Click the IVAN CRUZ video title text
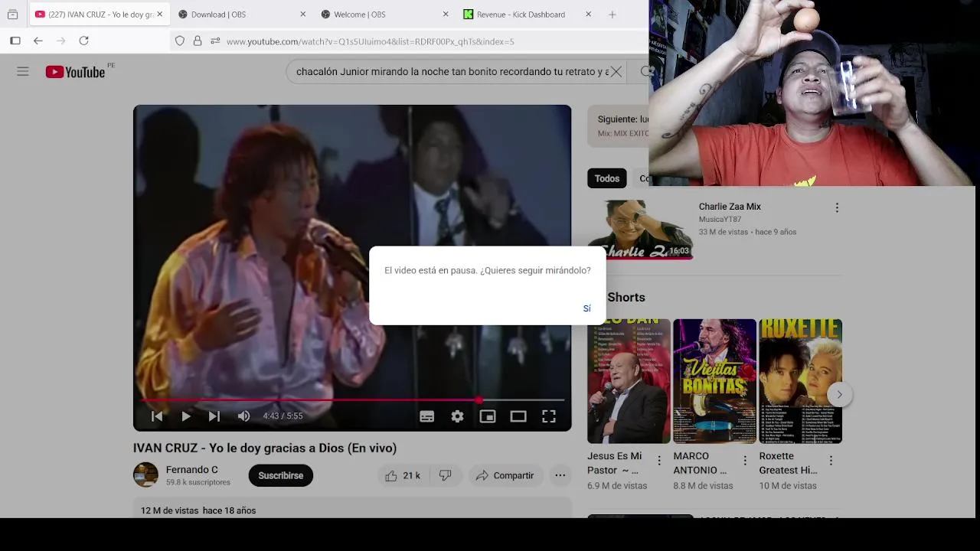 click(265, 448)
